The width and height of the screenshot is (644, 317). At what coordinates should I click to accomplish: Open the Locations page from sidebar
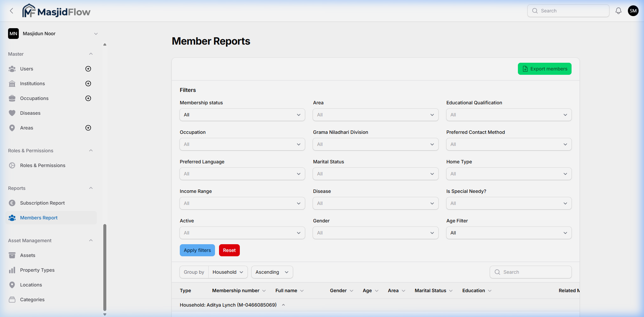[30, 284]
